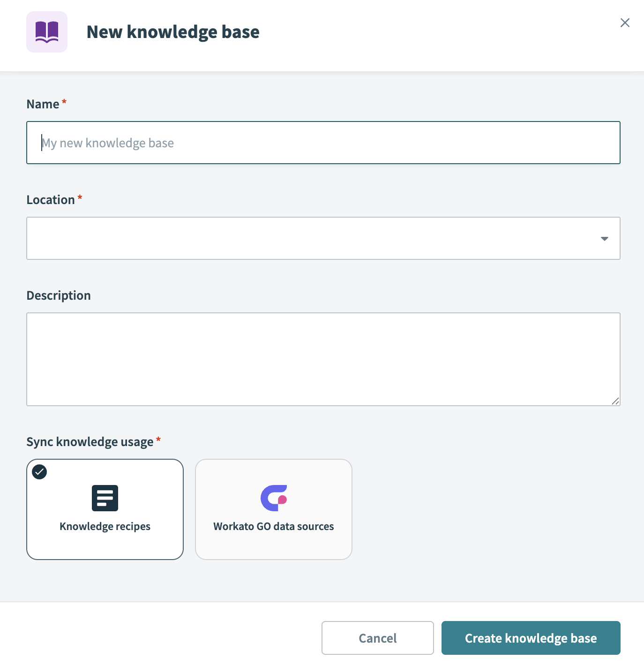644x667 pixels.
Task: Keep Knowledge recipes selected by clicking its card
Action: coord(105,509)
